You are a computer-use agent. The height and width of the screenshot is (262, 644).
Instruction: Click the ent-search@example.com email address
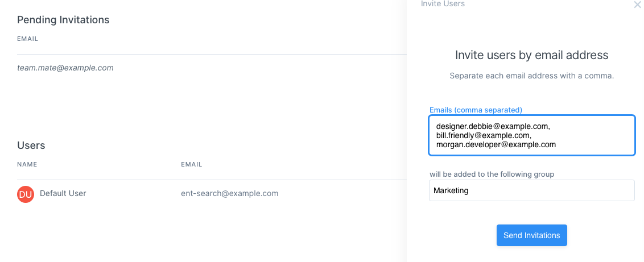(230, 193)
